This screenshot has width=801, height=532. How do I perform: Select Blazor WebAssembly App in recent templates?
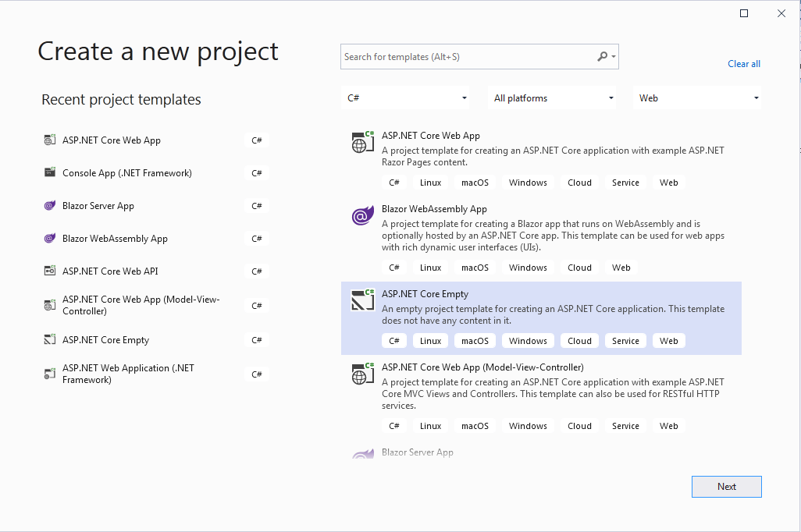(156, 238)
